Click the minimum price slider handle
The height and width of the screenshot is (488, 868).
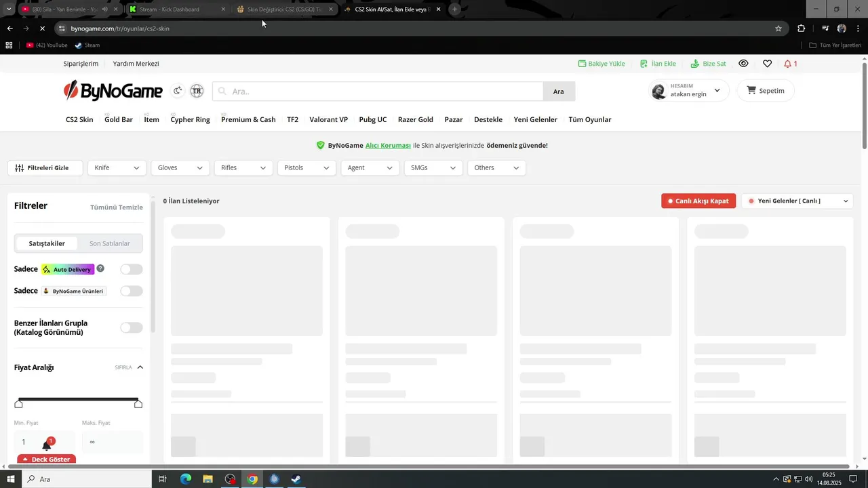[18, 404]
